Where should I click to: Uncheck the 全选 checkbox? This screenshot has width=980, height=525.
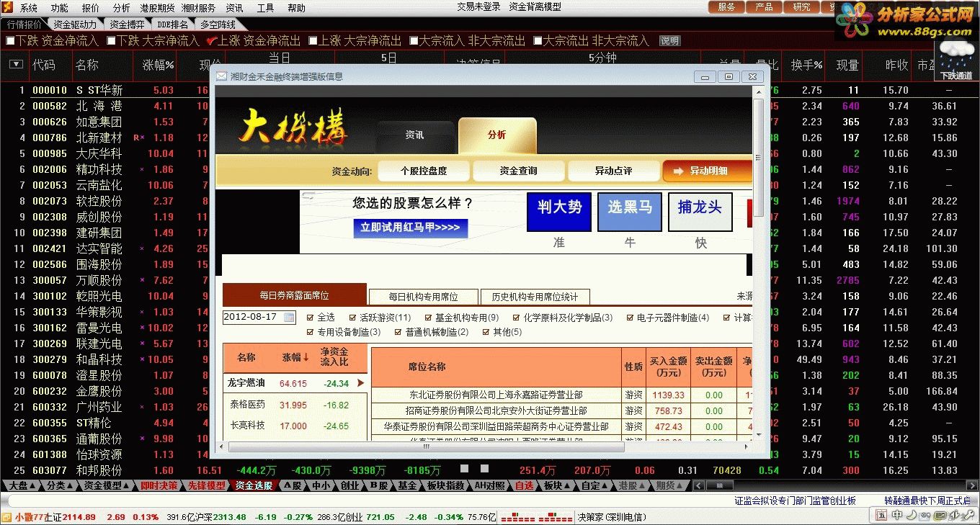(311, 318)
